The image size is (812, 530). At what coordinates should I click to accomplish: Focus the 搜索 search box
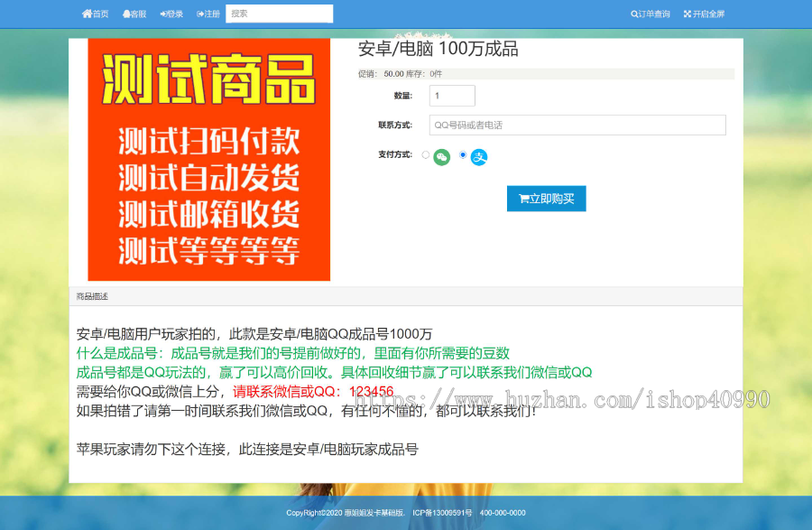point(279,14)
